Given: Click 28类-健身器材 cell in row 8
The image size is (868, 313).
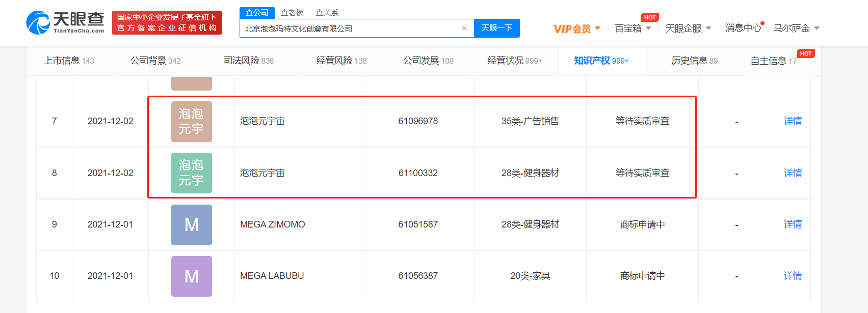Looking at the screenshot, I should point(530,173).
